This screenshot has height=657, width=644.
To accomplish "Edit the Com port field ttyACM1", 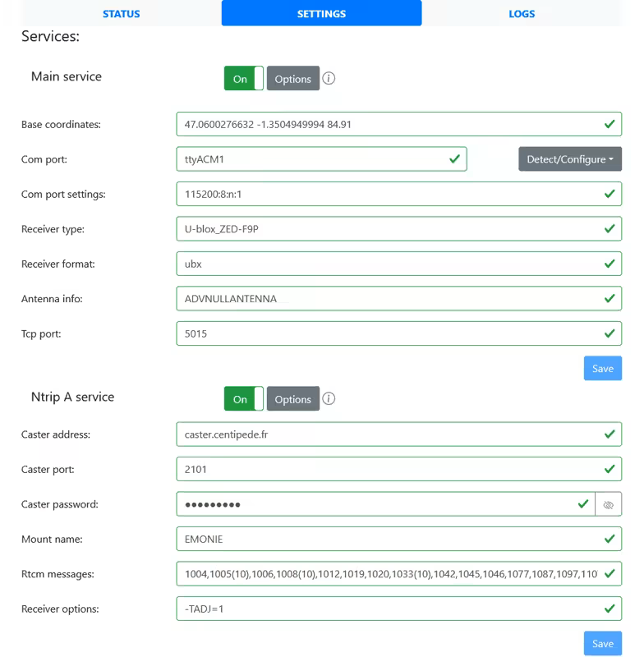I will point(312,159).
